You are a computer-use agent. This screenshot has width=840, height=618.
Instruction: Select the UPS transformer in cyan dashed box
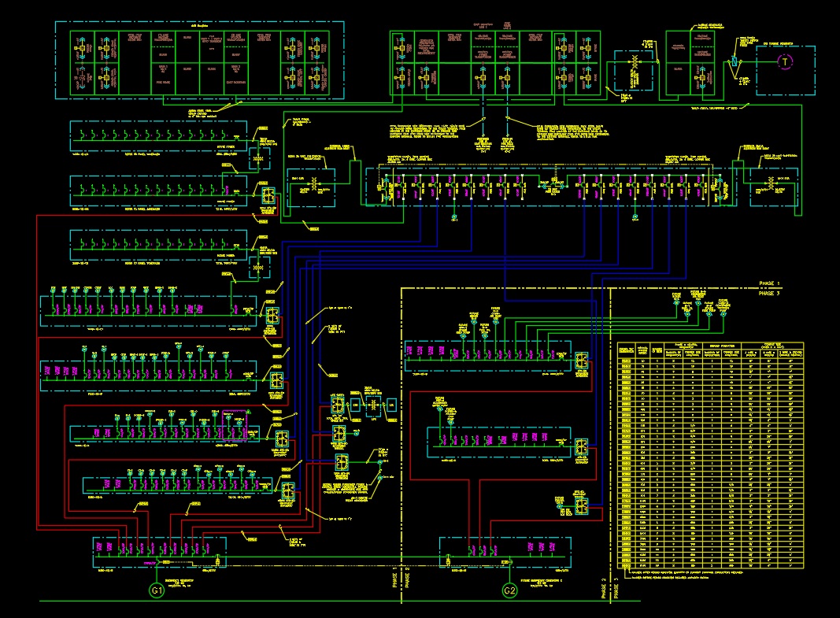click(x=373, y=405)
